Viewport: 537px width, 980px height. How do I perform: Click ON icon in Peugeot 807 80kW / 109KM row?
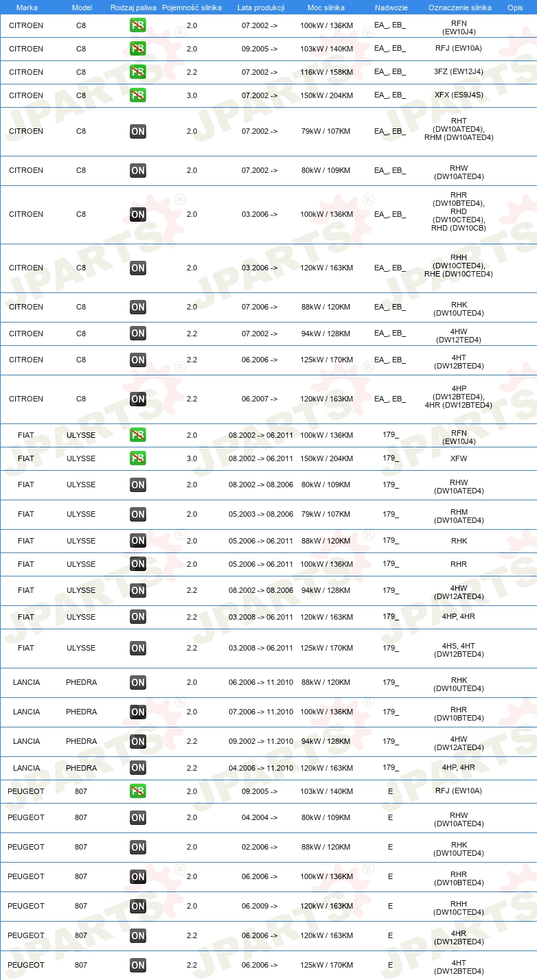(x=137, y=817)
